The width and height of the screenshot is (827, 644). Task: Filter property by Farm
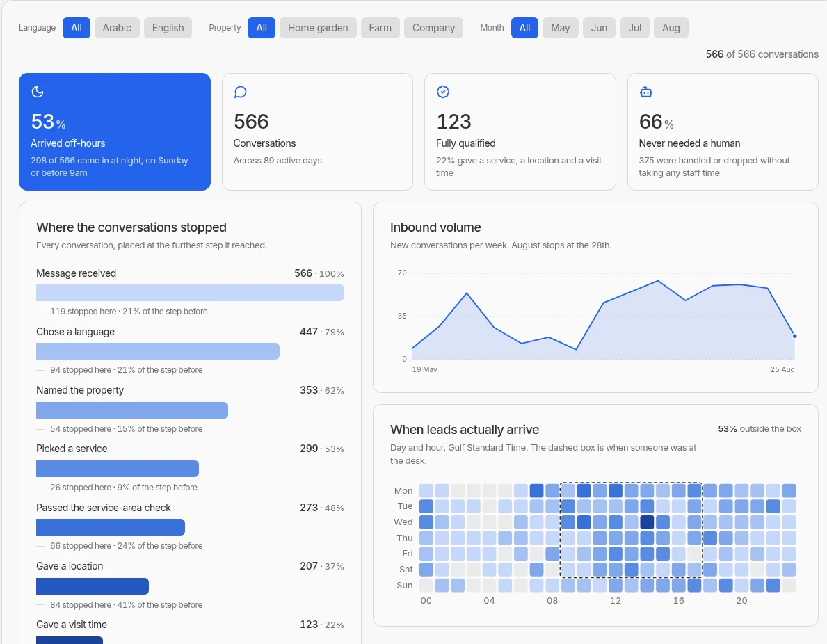(x=380, y=28)
